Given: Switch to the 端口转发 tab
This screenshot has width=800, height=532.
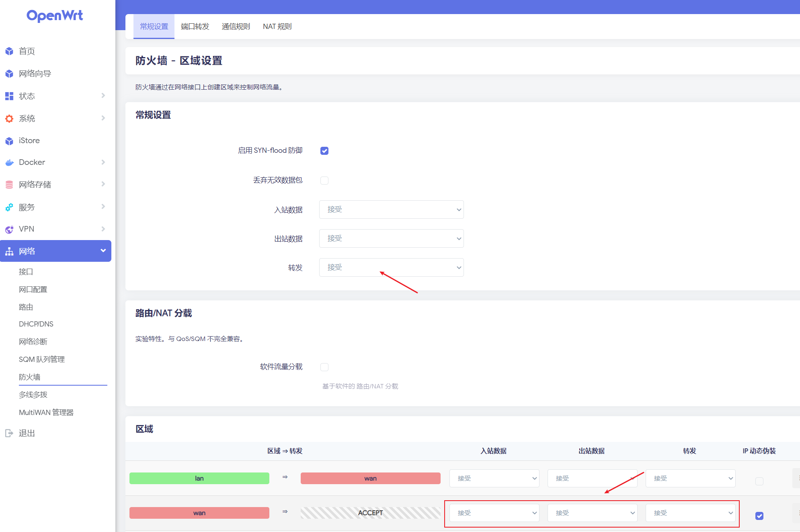Looking at the screenshot, I should point(195,27).
